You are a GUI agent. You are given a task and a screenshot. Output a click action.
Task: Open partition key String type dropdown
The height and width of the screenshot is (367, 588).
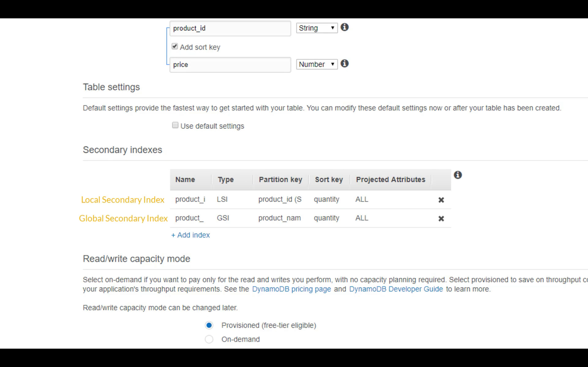317,28
